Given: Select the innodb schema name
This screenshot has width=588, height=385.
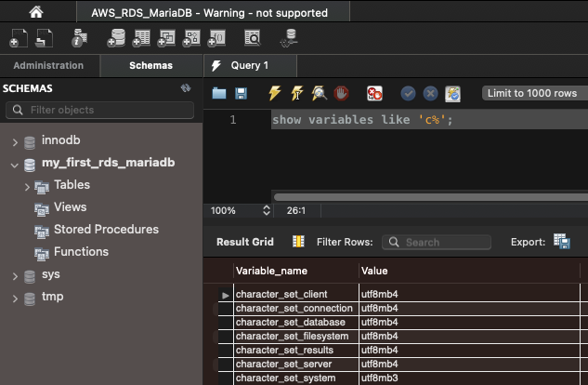Looking at the screenshot, I should pos(61,140).
